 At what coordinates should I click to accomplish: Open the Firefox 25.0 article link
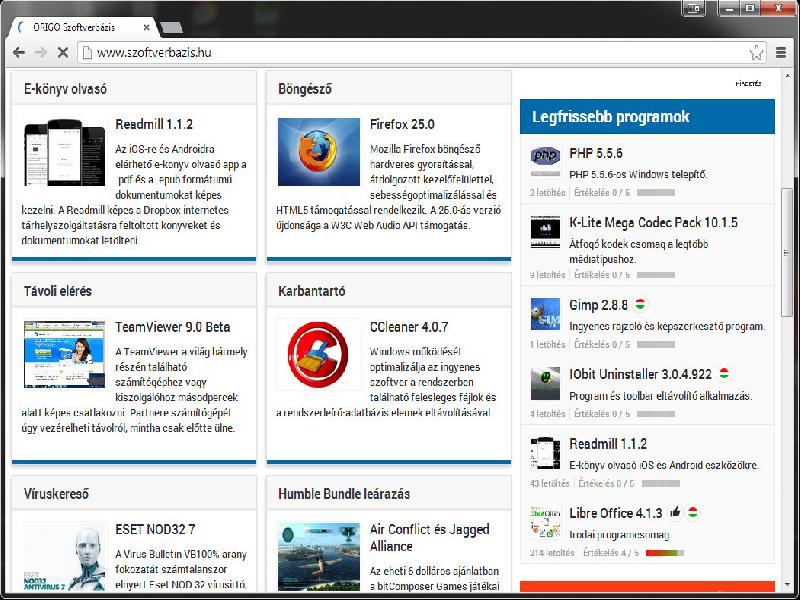402,124
